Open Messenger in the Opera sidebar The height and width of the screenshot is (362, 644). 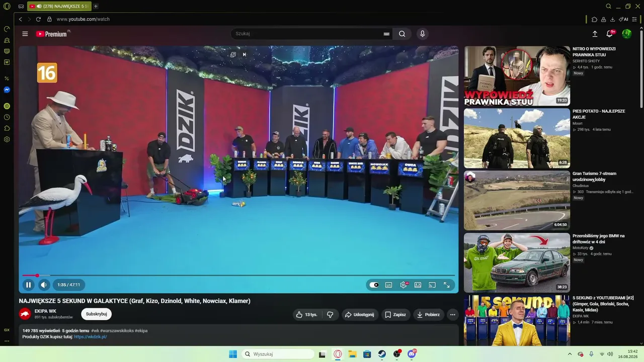click(7, 90)
